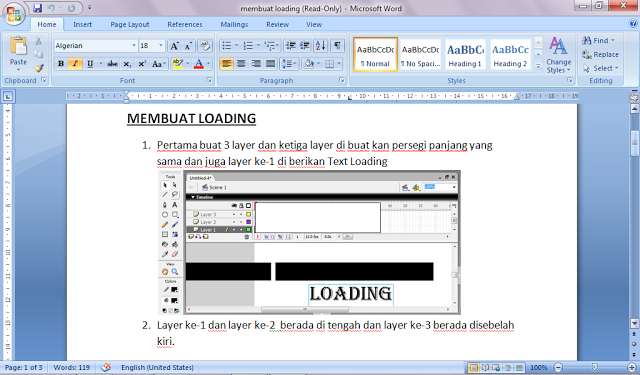Click the font color red A swatch
Image resolution: width=640 pixels, height=375 pixels.
[x=199, y=64]
